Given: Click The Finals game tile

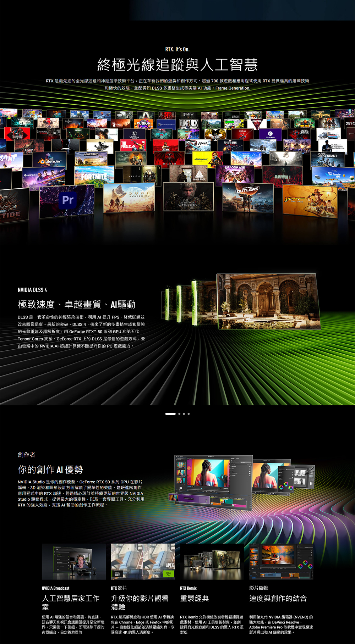Looking at the screenshot, I should coord(133,145).
